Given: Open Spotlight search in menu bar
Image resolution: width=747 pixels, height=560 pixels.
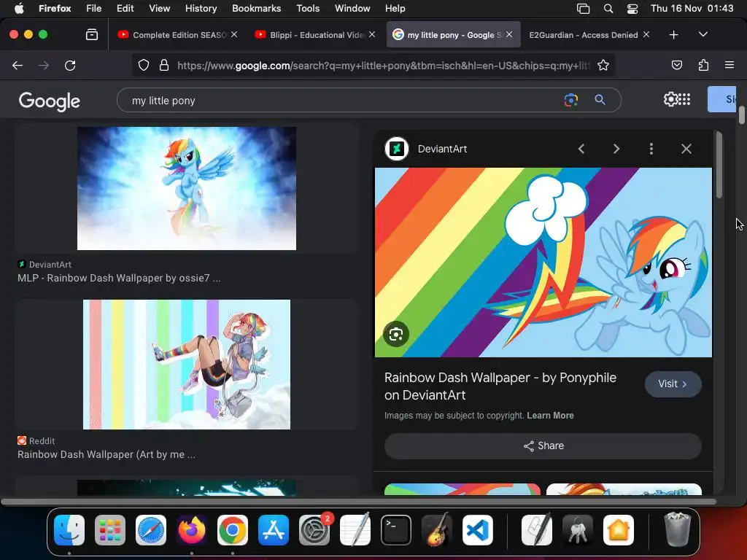Looking at the screenshot, I should tap(608, 9).
